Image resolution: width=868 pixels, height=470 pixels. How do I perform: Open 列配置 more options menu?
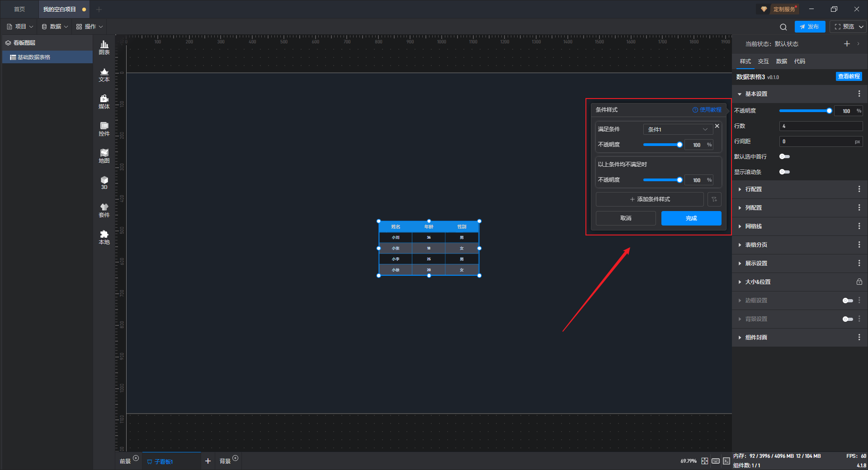(859, 207)
